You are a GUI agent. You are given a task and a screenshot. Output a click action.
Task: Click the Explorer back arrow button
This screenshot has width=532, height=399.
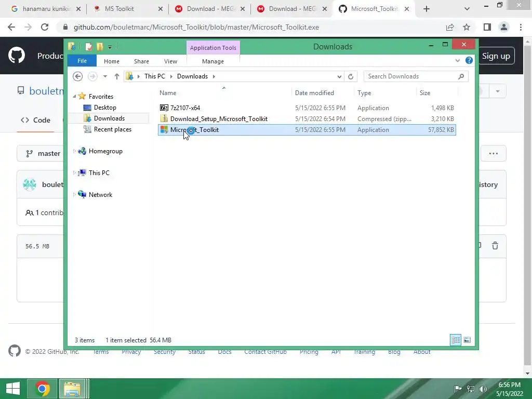click(78, 76)
